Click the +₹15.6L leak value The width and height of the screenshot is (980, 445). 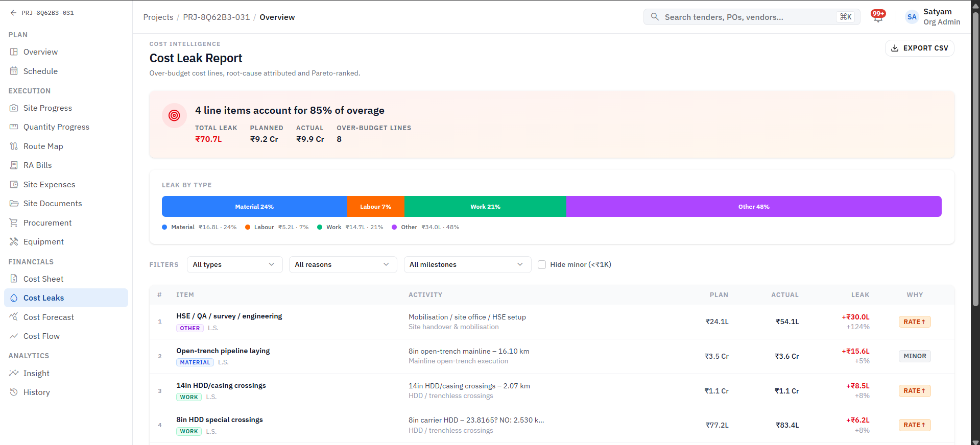tap(855, 351)
